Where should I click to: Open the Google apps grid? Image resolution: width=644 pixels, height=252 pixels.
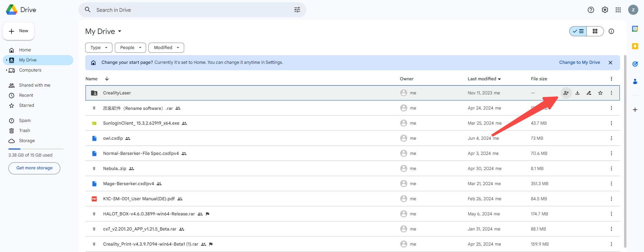click(x=618, y=10)
